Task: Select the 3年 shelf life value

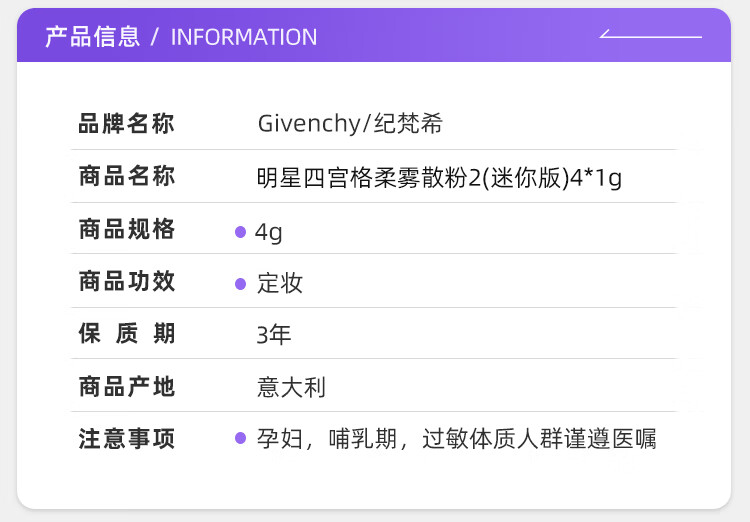Action: point(274,335)
